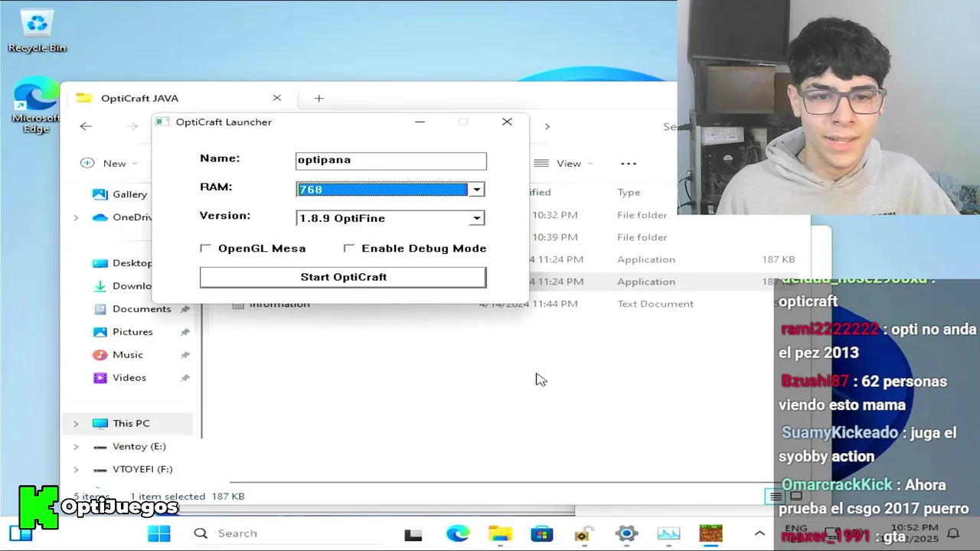Click the notification bell in system tray
The height and width of the screenshot is (551, 980).
(953, 533)
